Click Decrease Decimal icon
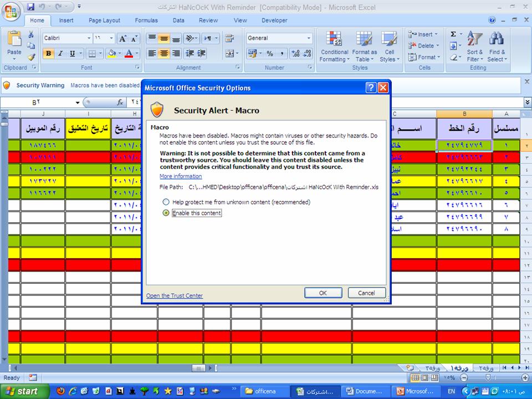 tap(307, 54)
